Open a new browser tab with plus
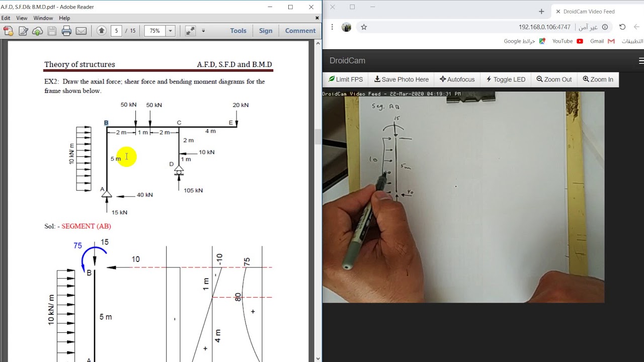Viewport: 644px width, 362px height. point(541,12)
